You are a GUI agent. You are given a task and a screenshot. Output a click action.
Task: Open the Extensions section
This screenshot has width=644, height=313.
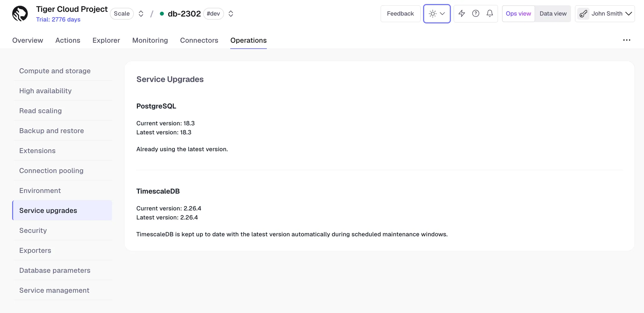[63, 151]
